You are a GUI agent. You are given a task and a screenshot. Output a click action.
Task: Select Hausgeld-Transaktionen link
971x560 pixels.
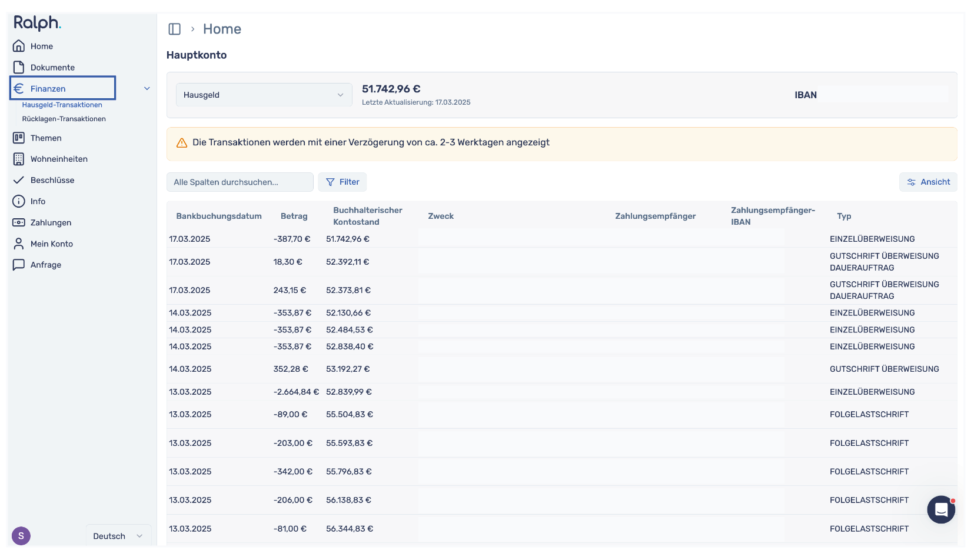coord(62,105)
